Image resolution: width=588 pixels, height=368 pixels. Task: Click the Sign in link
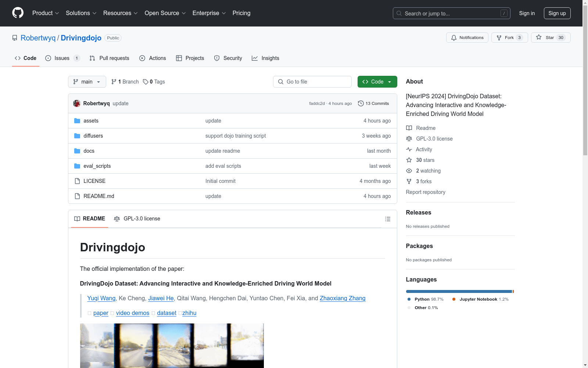coord(527,13)
